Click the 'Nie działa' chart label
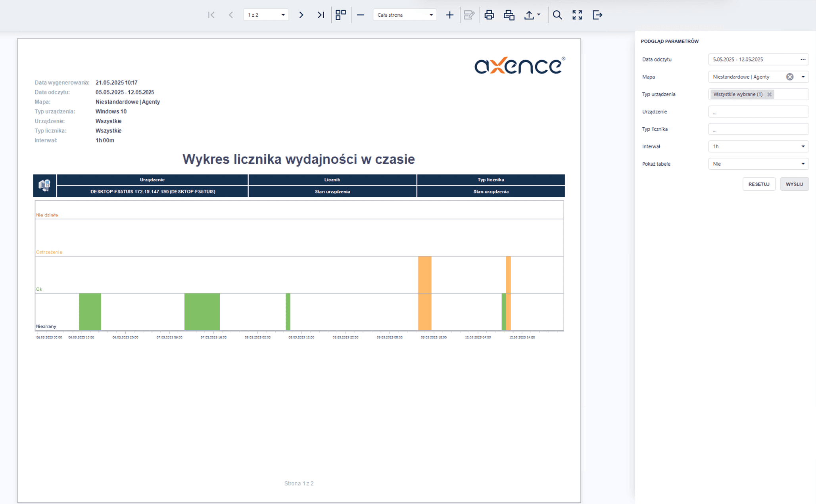Image resolution: width=816 pixels, height=504 pixels. tap(47, 215)
